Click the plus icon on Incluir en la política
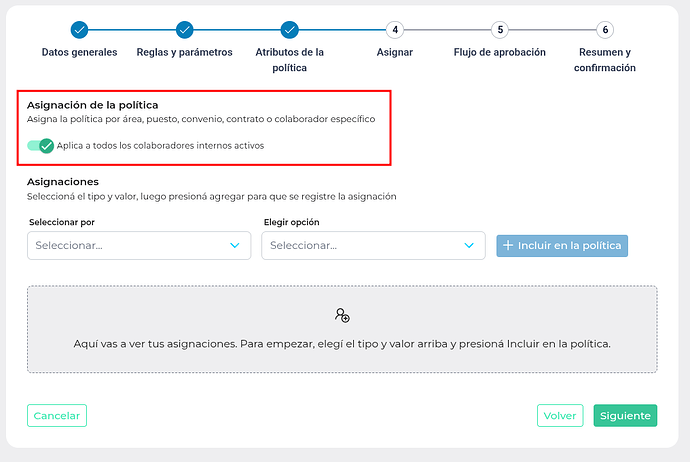Viewport: 690px width, 462px height. tap(508, 245)
